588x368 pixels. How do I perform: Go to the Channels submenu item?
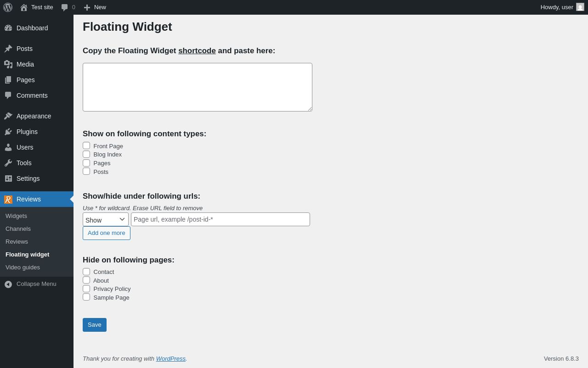(x=18, y=229)
